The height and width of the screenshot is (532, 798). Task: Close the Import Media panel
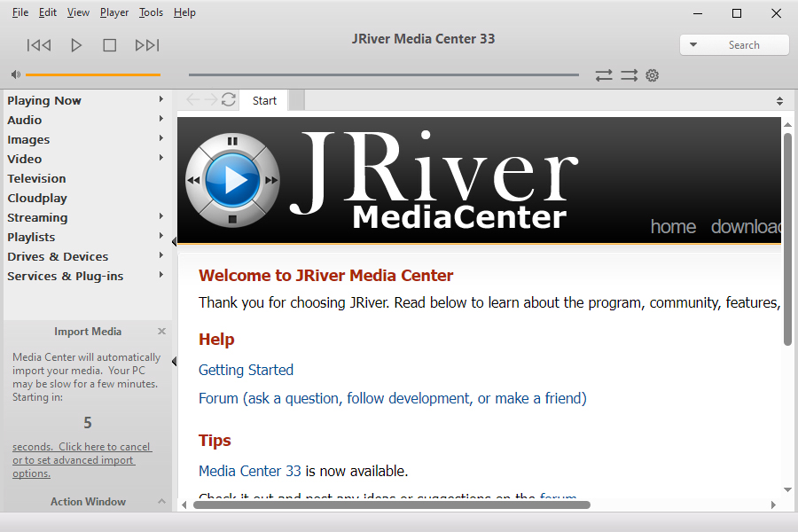[x=162, y=332]
